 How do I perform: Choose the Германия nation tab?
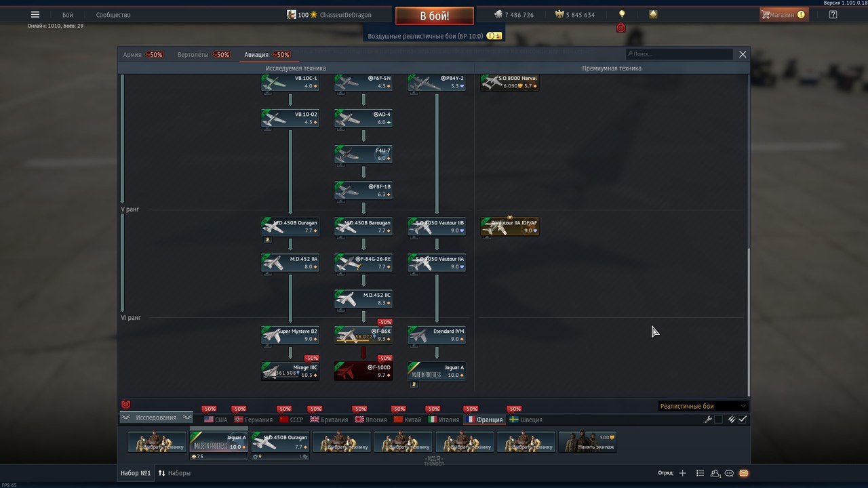[x=253, y=420]
